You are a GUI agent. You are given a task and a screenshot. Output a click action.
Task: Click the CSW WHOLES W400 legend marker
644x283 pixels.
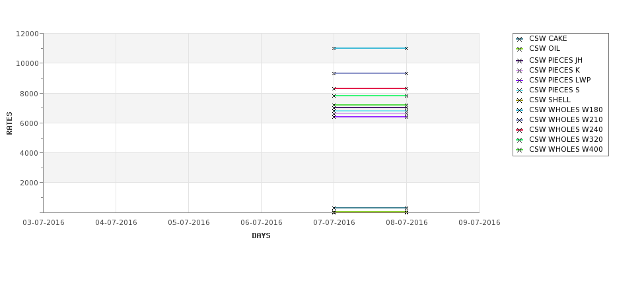coord(520,150)
